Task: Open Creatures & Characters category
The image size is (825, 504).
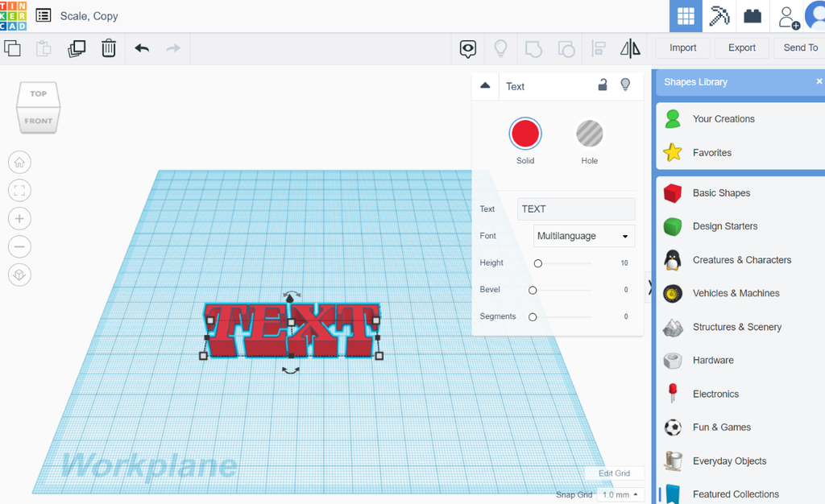Action: click(x=741, y=259)
